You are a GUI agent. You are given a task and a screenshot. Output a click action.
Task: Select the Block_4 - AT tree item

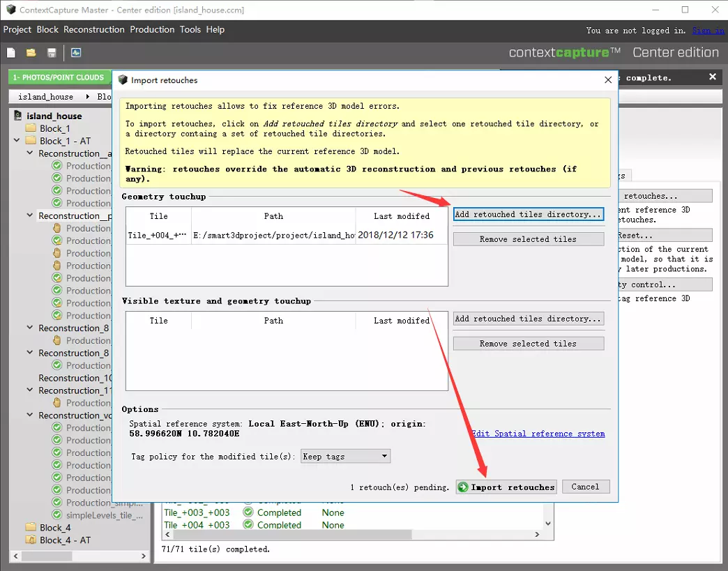[x=65, y=540]
